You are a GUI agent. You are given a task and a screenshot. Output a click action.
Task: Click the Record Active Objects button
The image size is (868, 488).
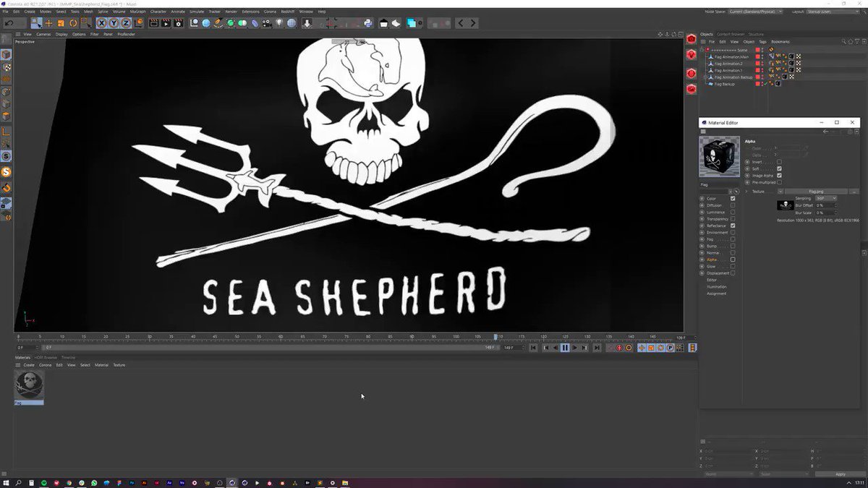point(619,348)
